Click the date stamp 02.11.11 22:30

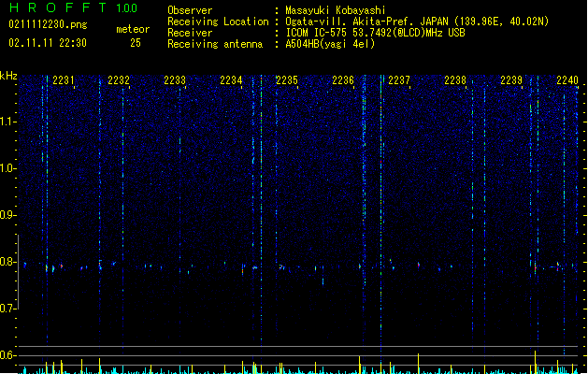click(x=48, y=43)
